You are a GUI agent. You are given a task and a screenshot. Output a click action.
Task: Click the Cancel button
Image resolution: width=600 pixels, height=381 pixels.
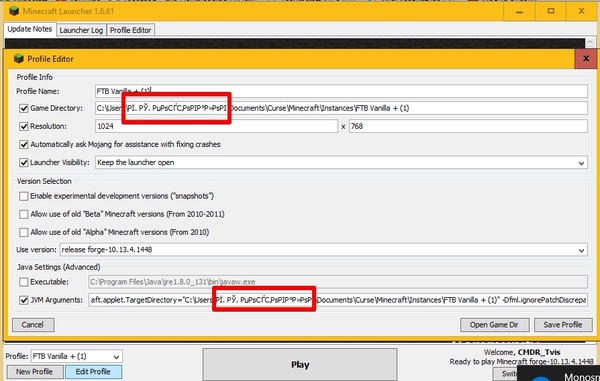pyautogui.click(x=33, y=325)
